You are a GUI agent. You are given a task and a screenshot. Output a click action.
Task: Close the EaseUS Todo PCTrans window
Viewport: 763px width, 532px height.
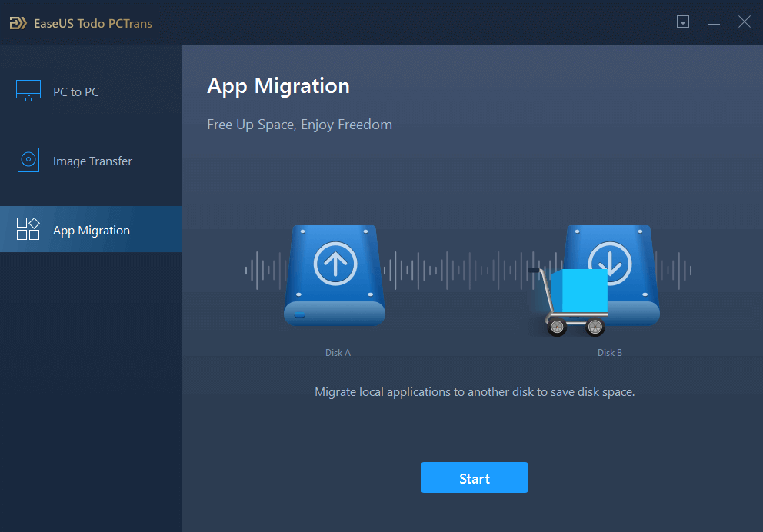(x=744, y=22)
